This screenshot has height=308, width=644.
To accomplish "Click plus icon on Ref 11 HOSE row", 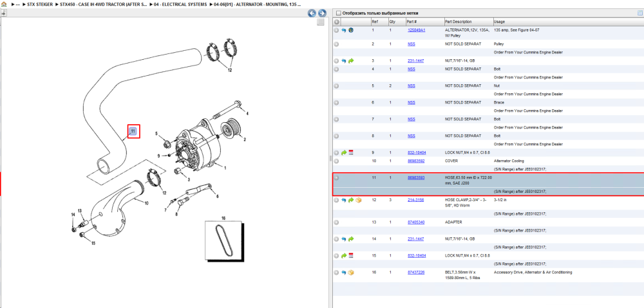I will [336, 178].
